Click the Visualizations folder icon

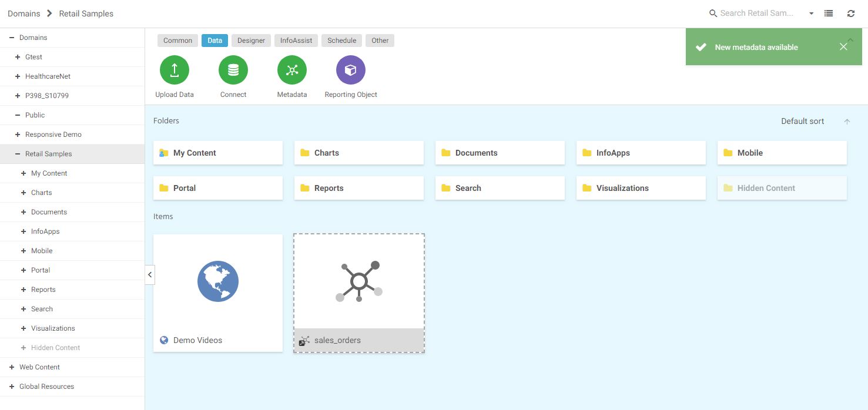(587, 188)
